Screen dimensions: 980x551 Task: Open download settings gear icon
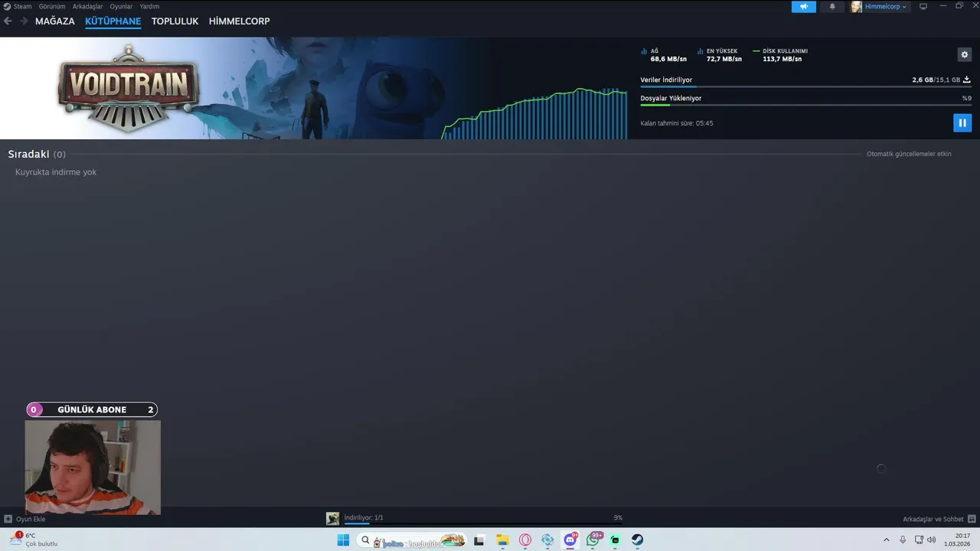click(965, 55)
